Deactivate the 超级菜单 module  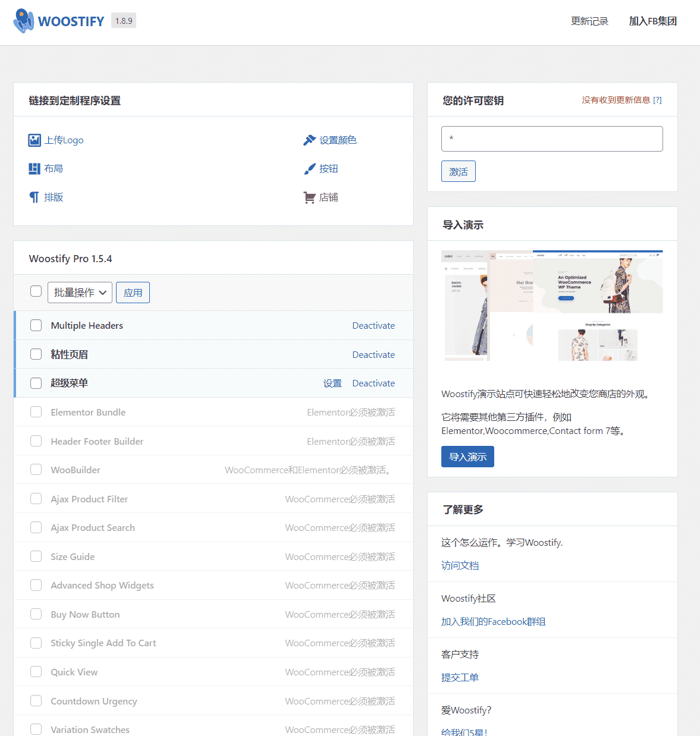click(373, 383)
